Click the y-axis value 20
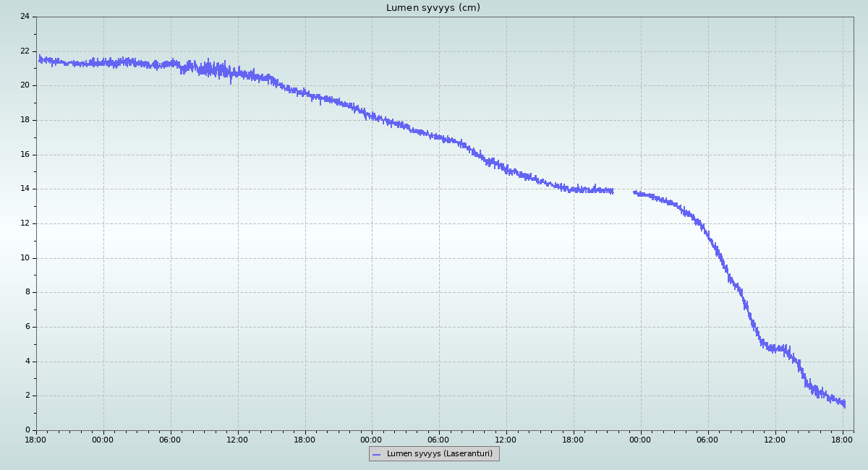Screen dimensions: 868x470 25,85
